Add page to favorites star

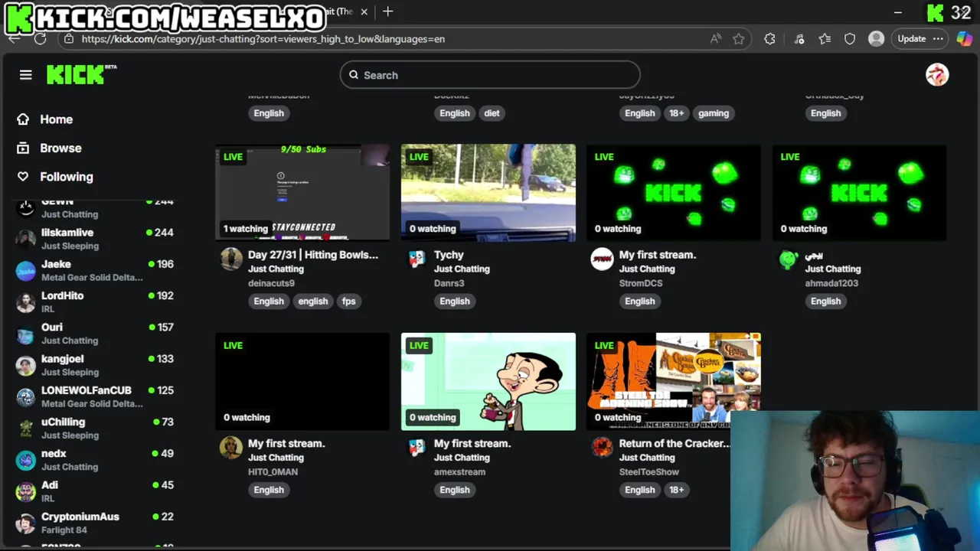point(738,39)
